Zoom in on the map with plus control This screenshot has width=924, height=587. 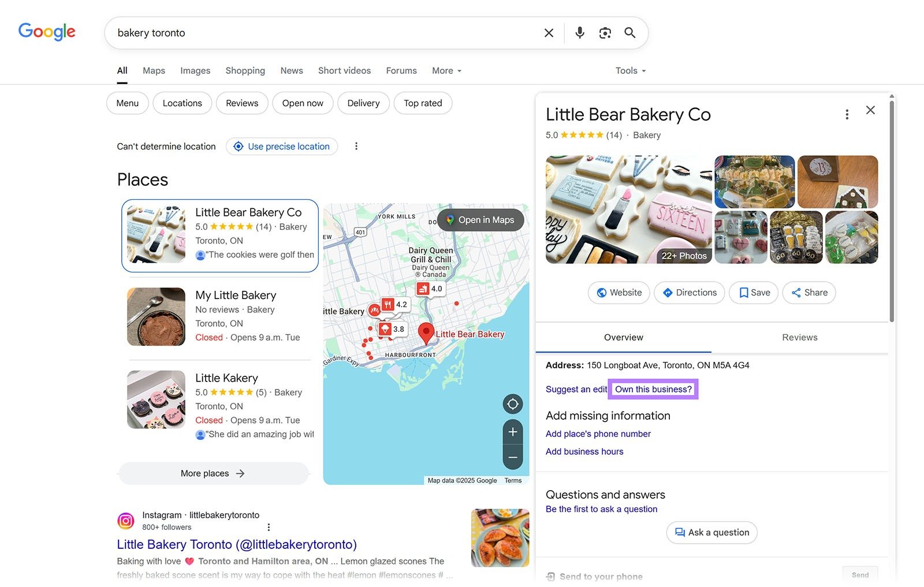(512, 431)
